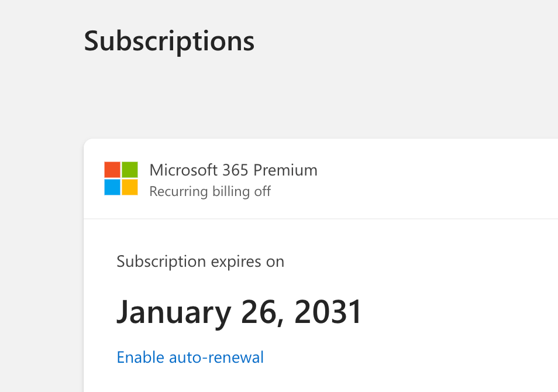
Task: Click the blue square of the Microsoft logo
Action: (112, 187)
